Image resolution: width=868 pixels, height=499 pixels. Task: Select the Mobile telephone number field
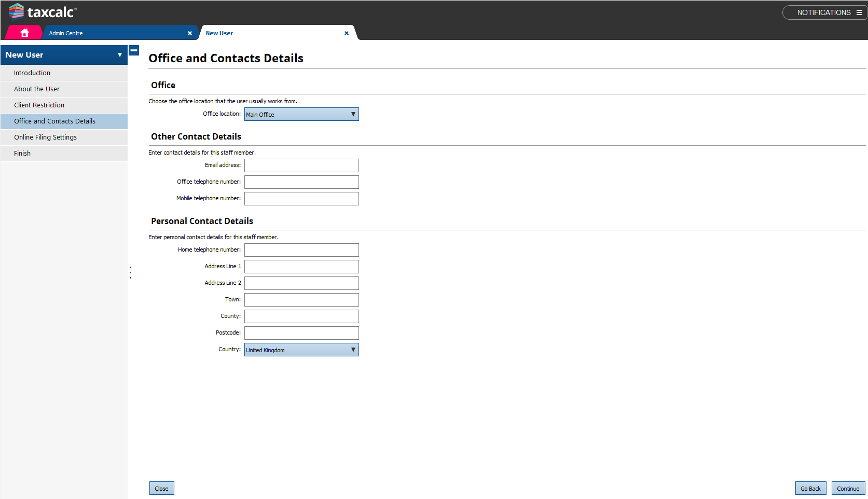click(x=301, y=199)
